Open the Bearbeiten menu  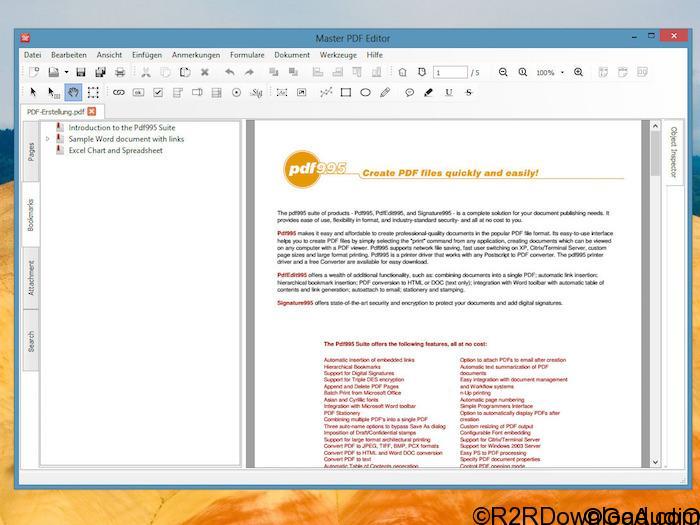69,55
